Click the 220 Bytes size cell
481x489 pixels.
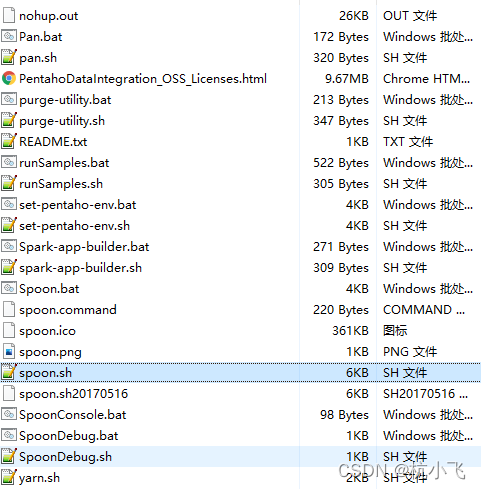341,310
